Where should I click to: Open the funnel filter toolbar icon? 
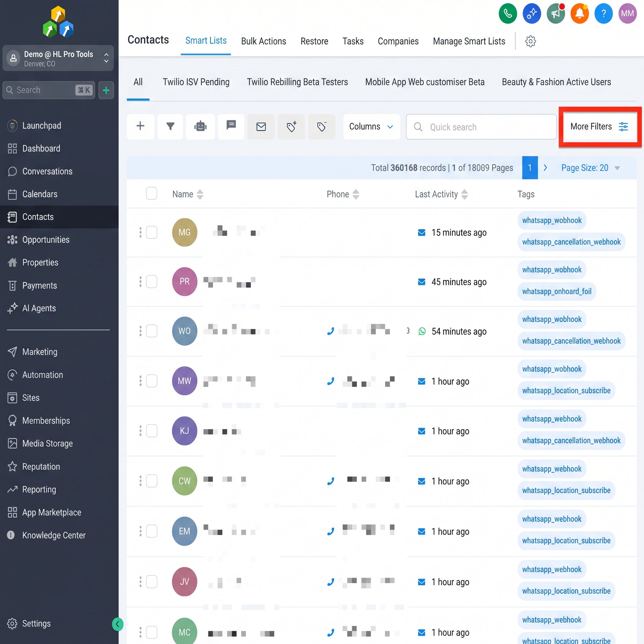[x=170, y=126]
